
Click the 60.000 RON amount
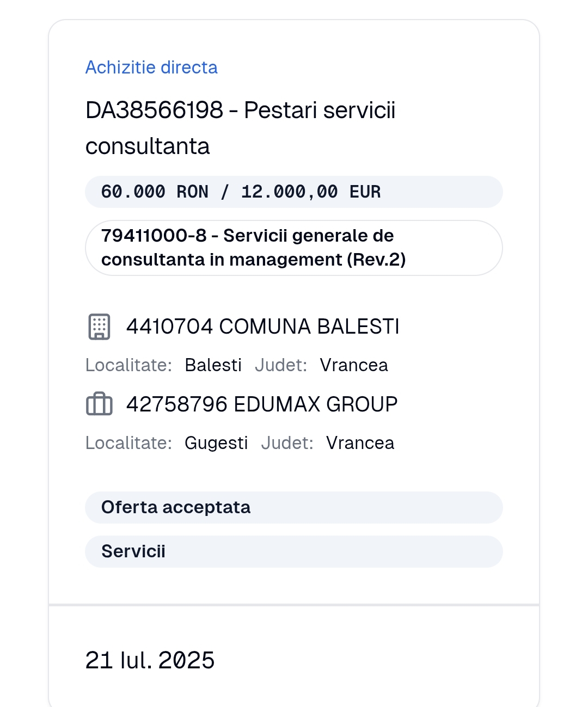click(155, 192)
